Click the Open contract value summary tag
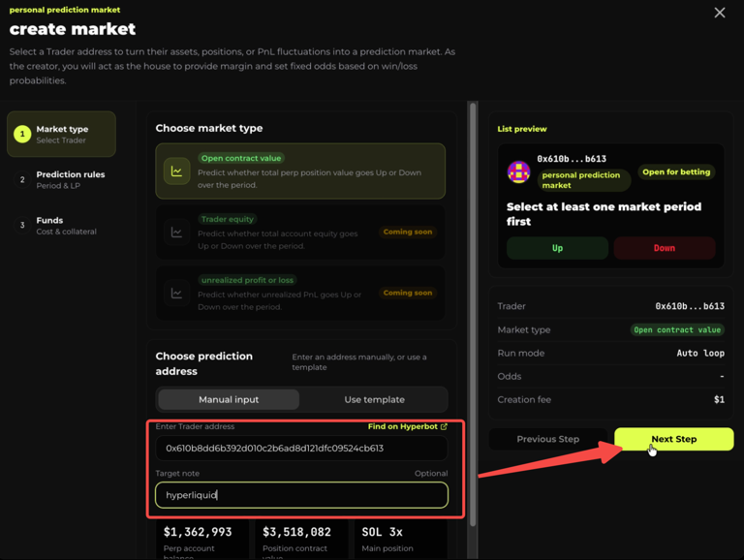The image size is (744, 560). coord(677,329)
